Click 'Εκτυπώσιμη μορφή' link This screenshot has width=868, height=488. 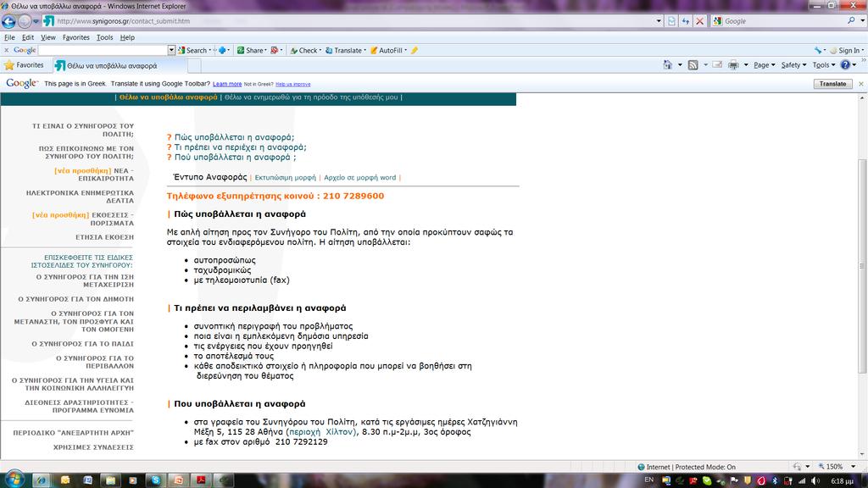tap(285, 178)
